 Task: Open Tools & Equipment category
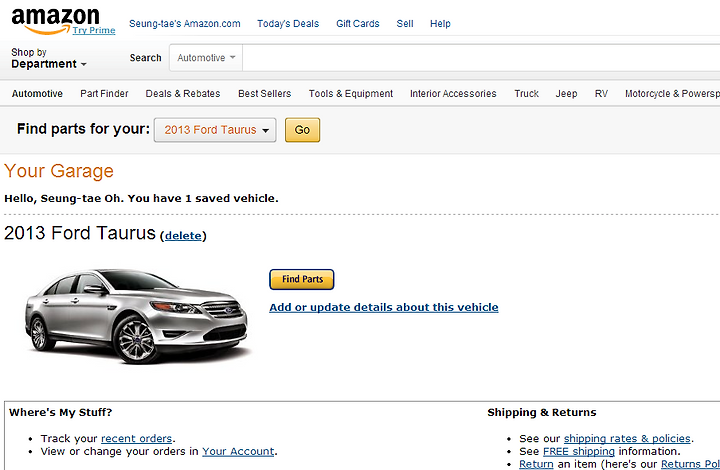click(x=351, y=94)
